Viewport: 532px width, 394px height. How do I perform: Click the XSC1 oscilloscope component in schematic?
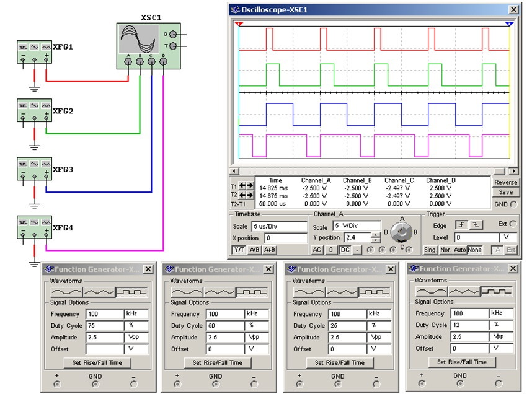pyautogui.click(x=148, y=46)
